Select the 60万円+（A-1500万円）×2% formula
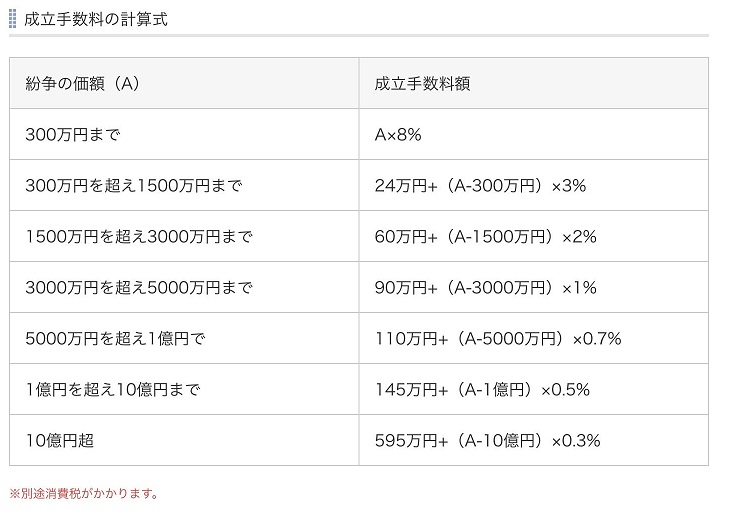This screenshot has height=525, width=733. [485, 237]
